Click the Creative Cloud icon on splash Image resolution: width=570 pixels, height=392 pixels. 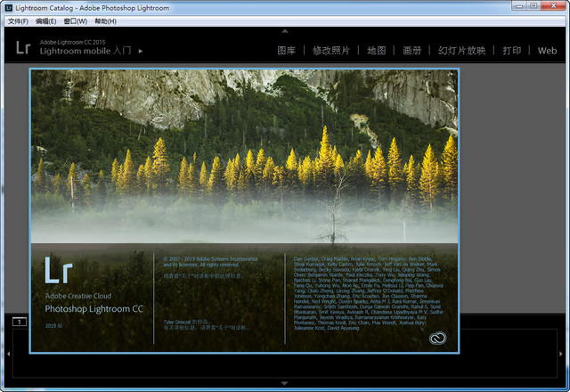tap(437, 337)
